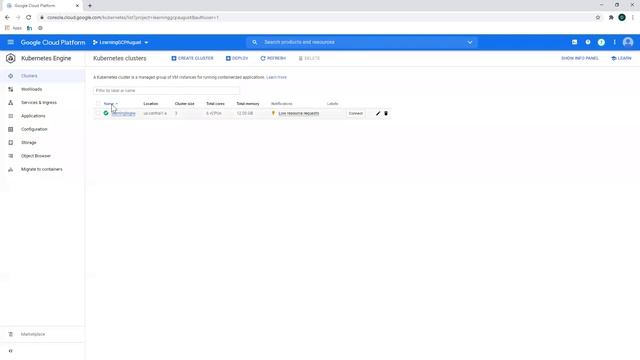Click the Storage sidebar icon
This screenshot has height=360, width=640.
[x=11, y=142]
